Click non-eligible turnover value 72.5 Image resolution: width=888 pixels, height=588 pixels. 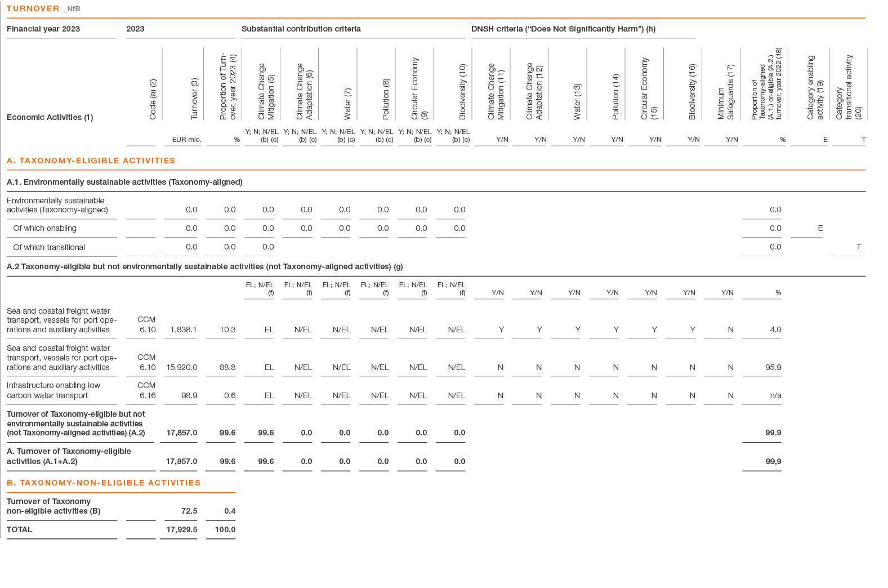click(x=189, y=511)
